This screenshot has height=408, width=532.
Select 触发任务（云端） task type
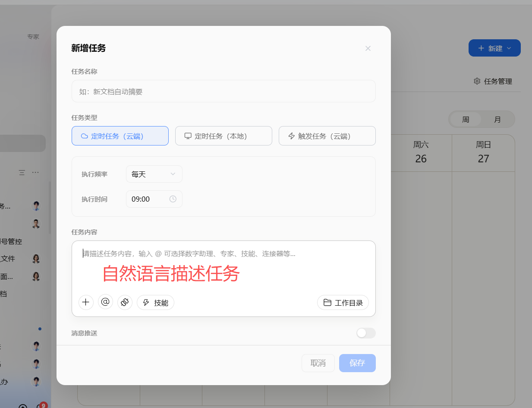327,136
